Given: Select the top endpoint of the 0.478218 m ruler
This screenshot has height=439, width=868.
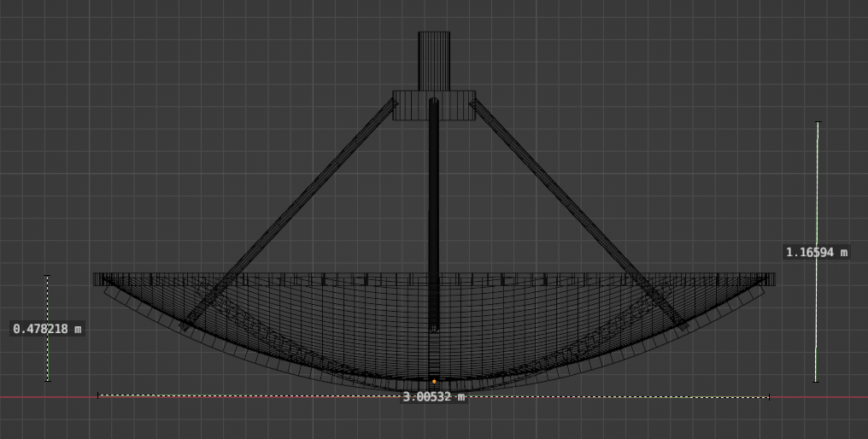Looking at the screenshot, I should click(48, 276).
